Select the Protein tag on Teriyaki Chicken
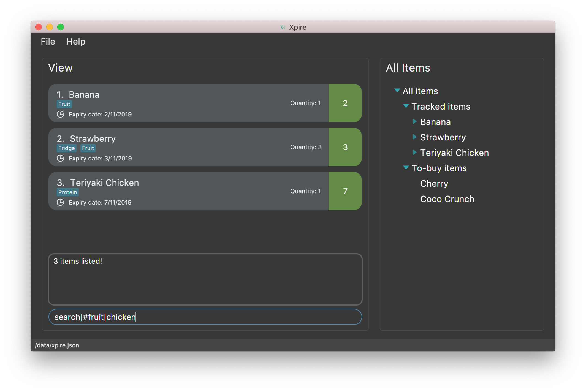Image resolution: width=586 pixels, height=392 pixels. [68, 192]
